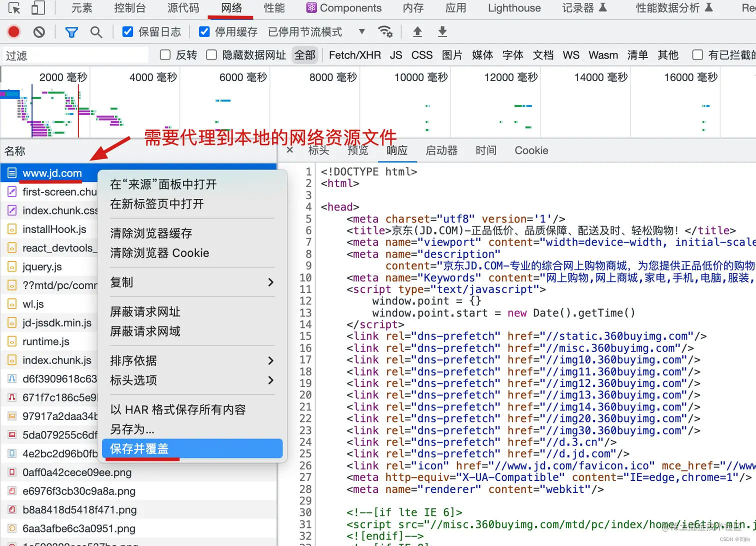Enable the 反转 filter checkbox
756x546 pixels.
point(165,55)
